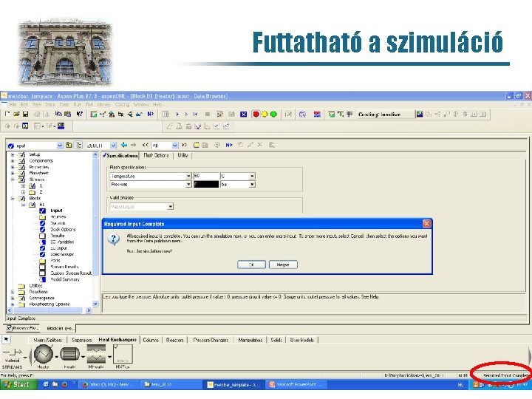The image size is (532, 399).
Task: Click the highlighted pressure value field
Action: coord(206,184)
